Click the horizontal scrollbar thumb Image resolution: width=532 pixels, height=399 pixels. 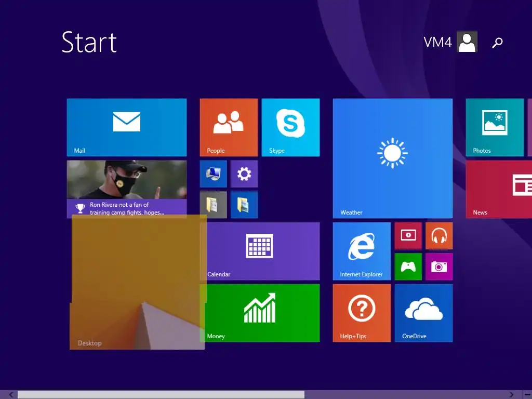pyautogui.click(x=161, y=395)
